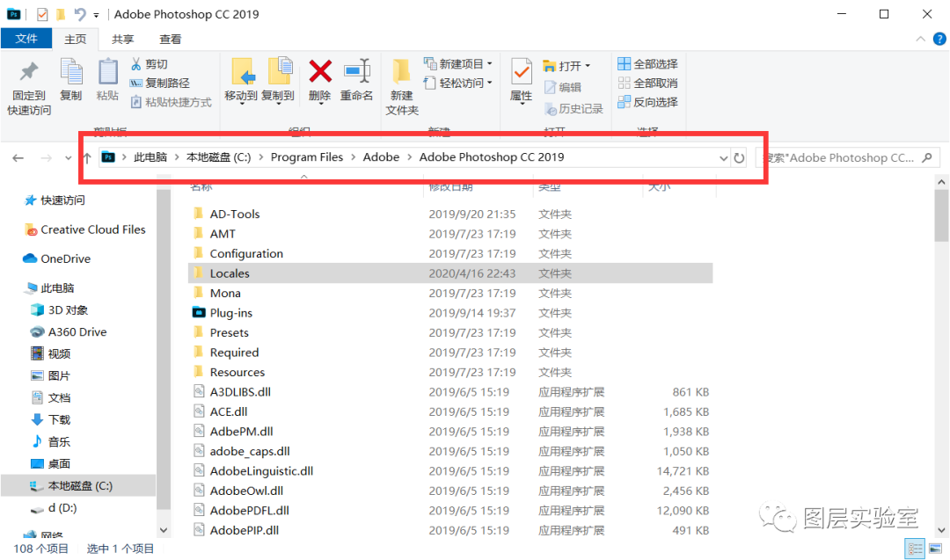Select the A3DLIBS.dll file
The height and width of the screenshot is (560, 950).
[450, 392]
